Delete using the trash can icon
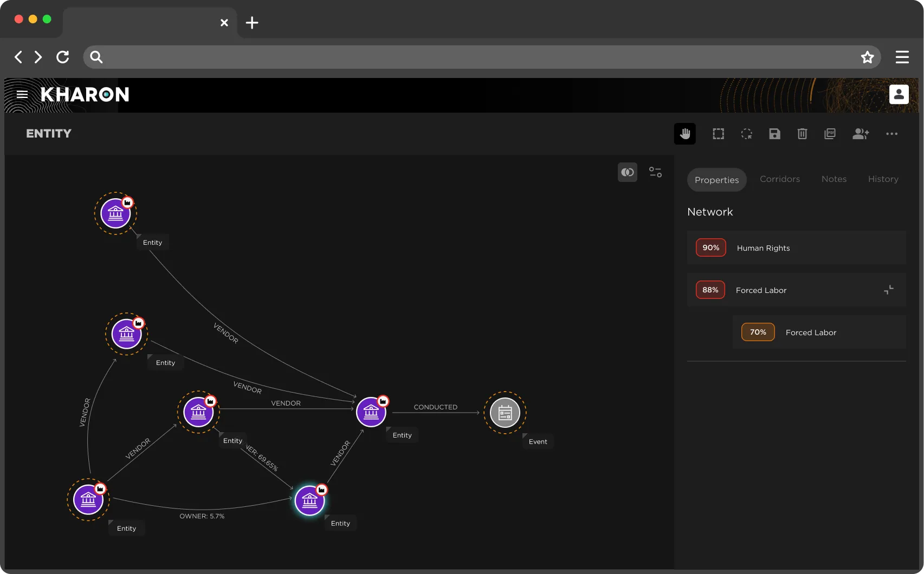 (803, 134)
